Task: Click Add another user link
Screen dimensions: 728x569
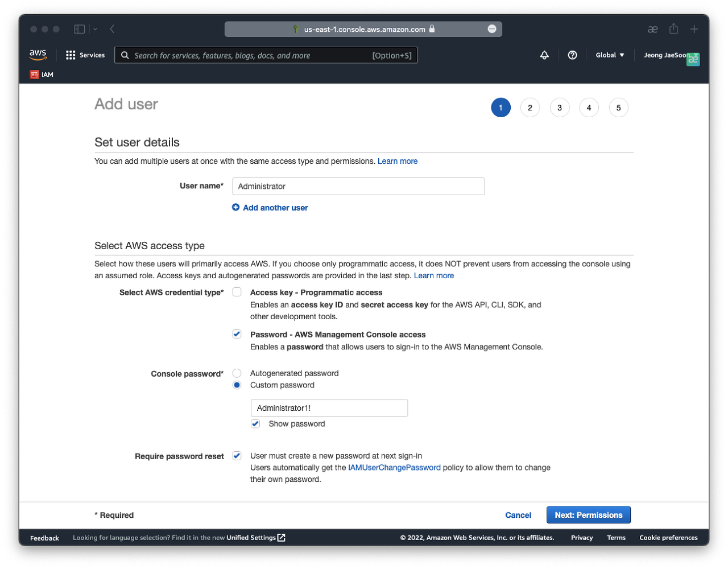Action: 275,208
